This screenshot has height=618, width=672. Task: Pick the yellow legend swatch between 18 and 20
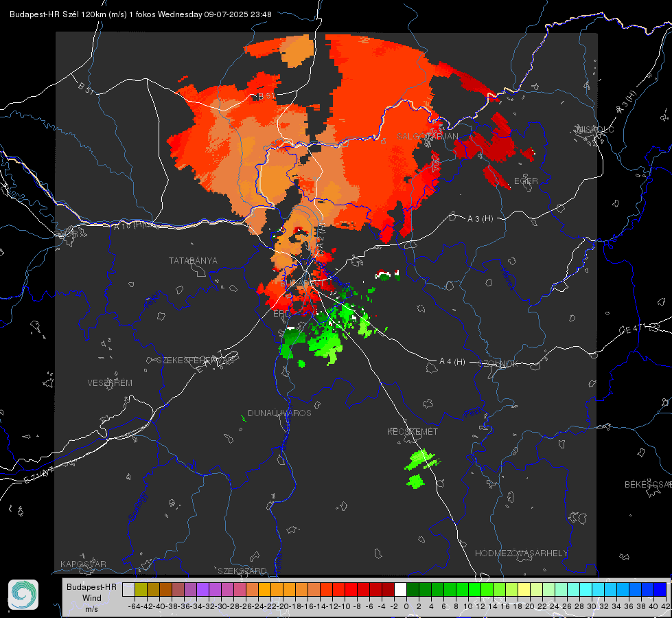[524, 589]
